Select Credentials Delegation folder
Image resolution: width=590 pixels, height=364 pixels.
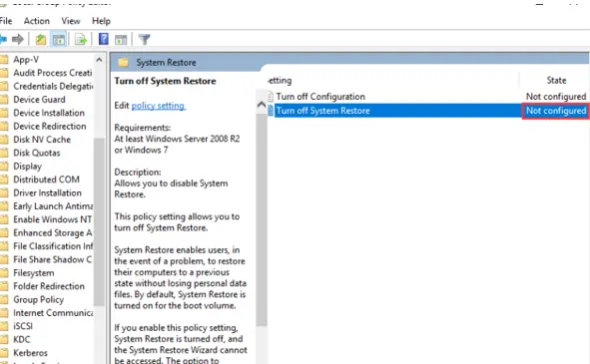[53, 86]
